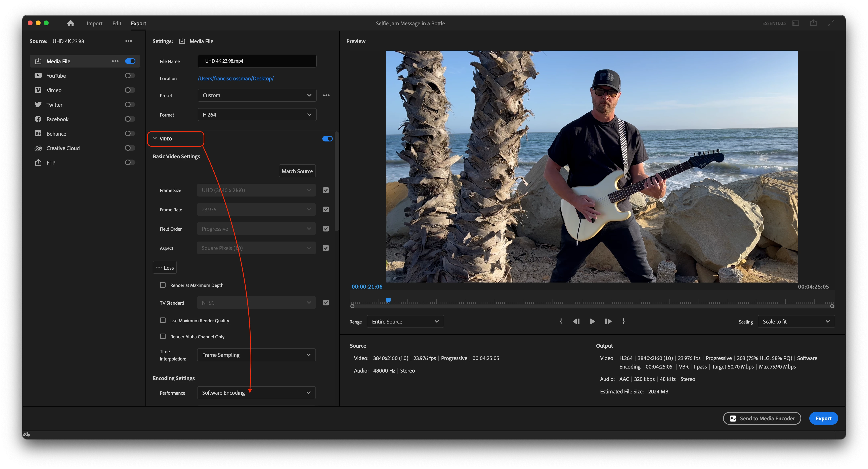Step back one frame icon
The image size is (868, 469).
(576, 322)
